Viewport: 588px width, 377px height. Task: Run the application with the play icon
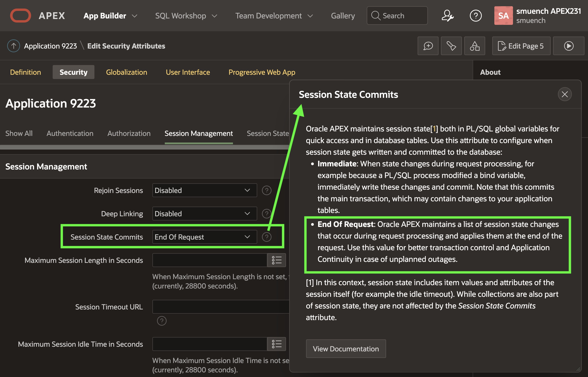pyautogui.click(x=568, y=46)
